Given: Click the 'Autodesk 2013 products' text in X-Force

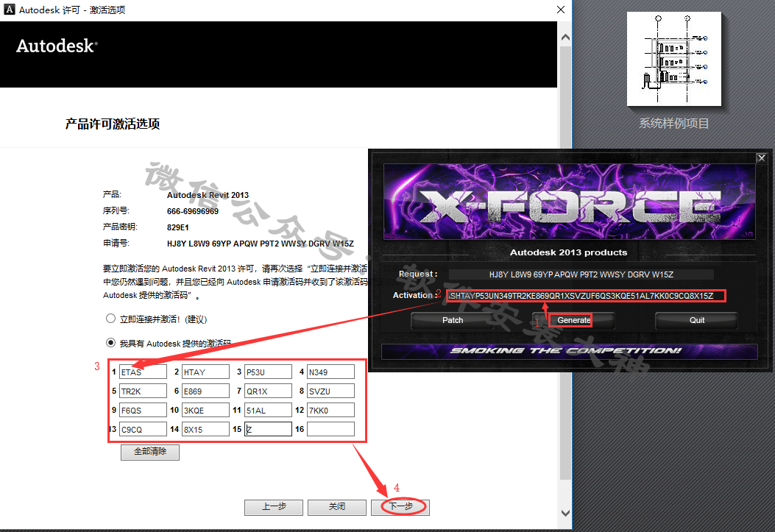Looking at the screenshot, I should [x=568, y=252].
